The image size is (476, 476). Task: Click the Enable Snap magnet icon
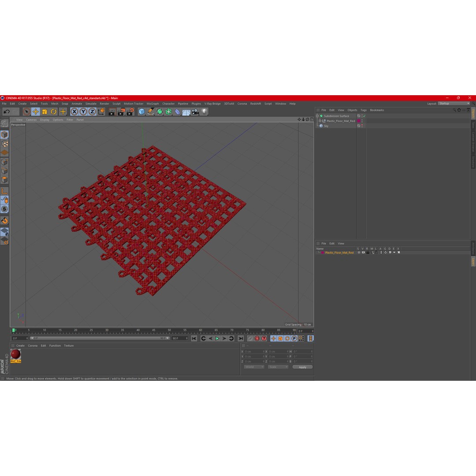pyautogui.click(x=4, y=221)
